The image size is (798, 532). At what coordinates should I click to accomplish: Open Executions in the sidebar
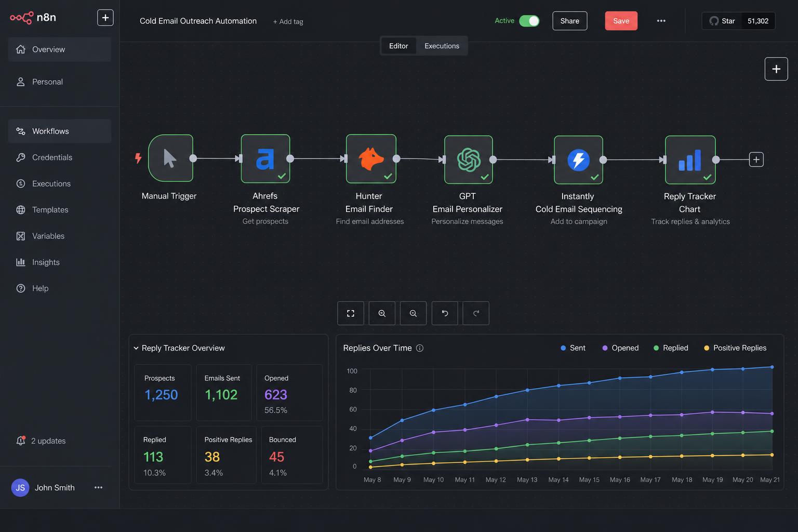tap(59, 183)
